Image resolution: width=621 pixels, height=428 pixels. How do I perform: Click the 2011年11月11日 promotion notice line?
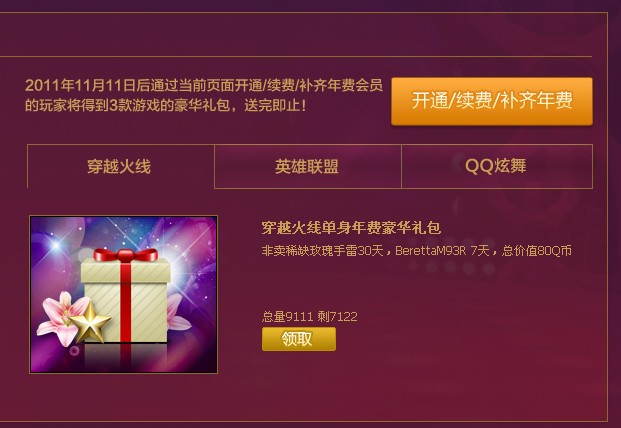pyautogui.click(x=204, y=85)
